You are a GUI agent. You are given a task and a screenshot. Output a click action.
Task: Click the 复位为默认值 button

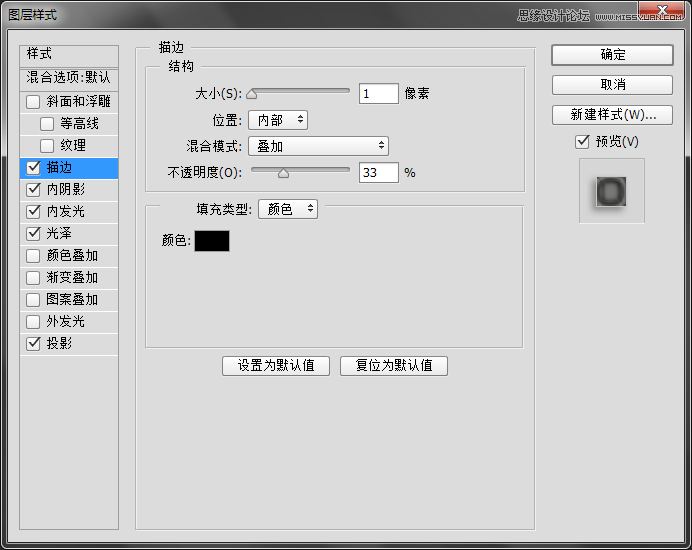coord(394,366)
